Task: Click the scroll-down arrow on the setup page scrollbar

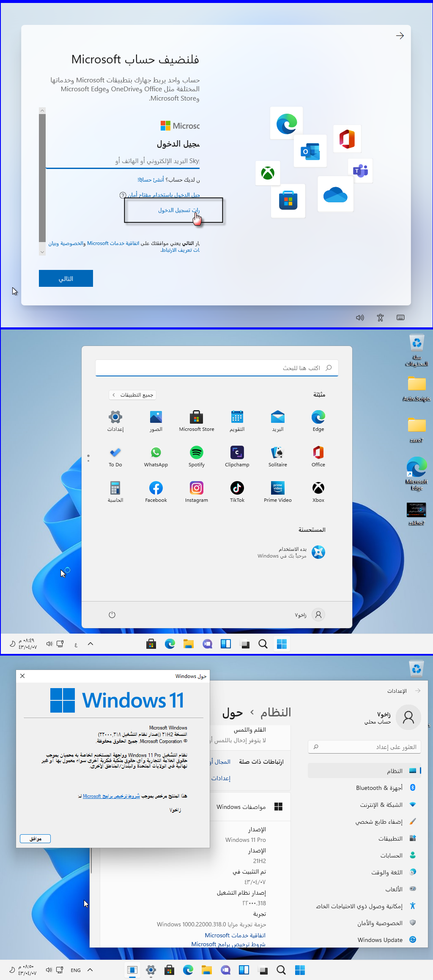Action: [x=42, y=252]
